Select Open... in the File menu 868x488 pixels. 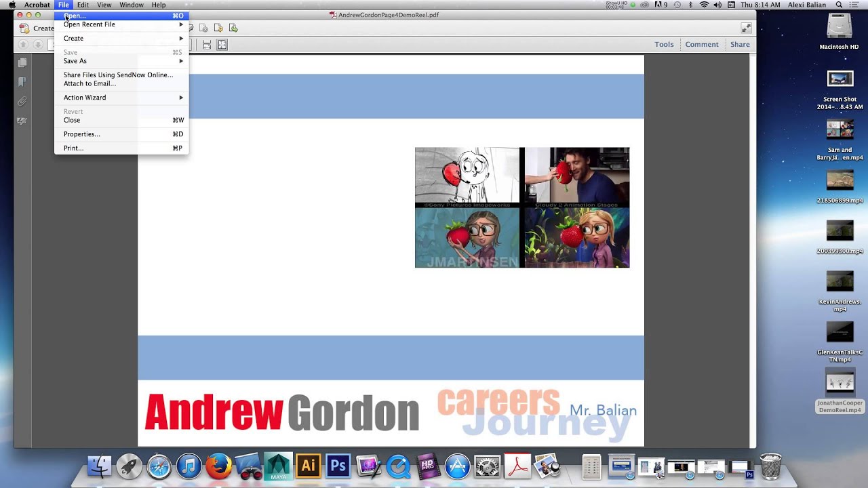121,16
